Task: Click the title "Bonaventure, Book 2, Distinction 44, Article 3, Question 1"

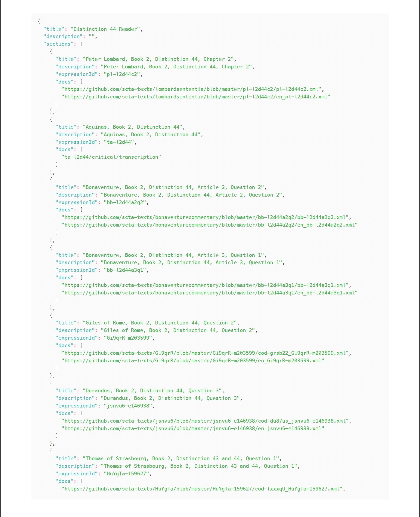Action: coord(173,255)
